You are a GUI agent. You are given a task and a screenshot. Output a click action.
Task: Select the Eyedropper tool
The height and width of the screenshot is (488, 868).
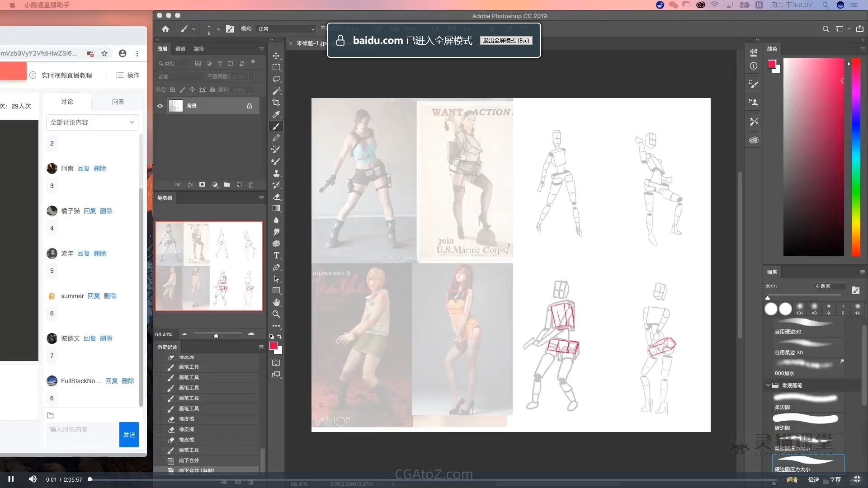pos(276,114)
